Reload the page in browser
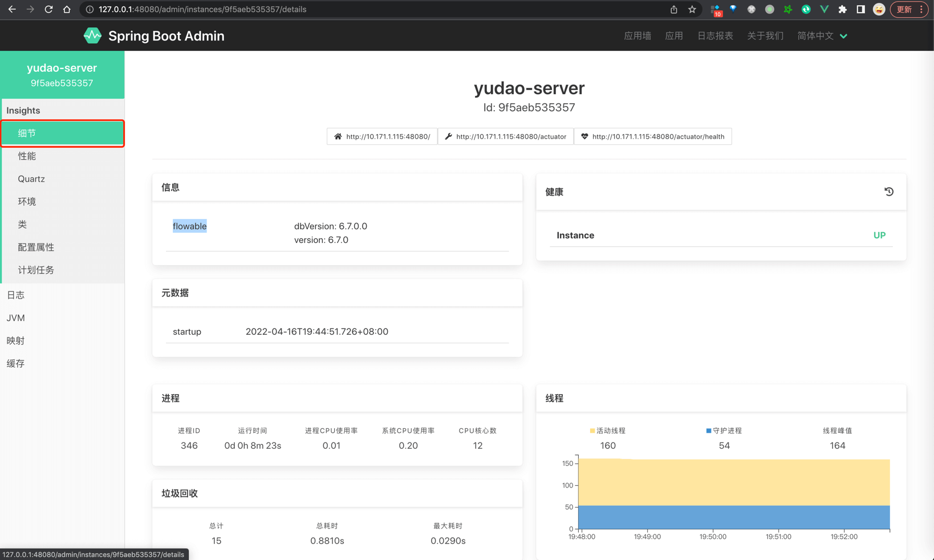 pos(48,9)
